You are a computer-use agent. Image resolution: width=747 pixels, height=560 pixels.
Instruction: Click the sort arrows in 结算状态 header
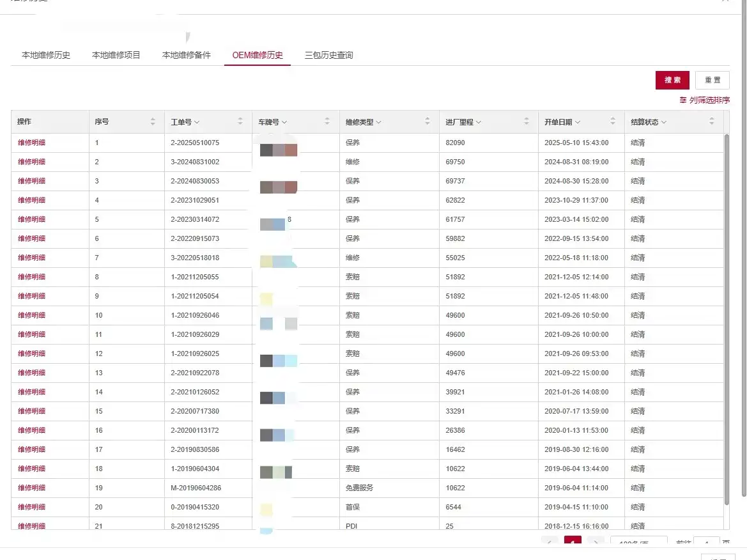[x=711, y=121]
